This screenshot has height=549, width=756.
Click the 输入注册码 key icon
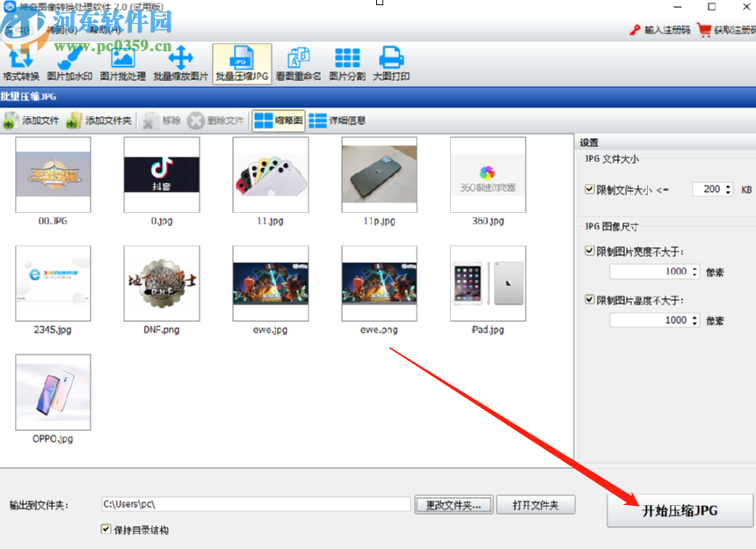[x=635, y=30]
